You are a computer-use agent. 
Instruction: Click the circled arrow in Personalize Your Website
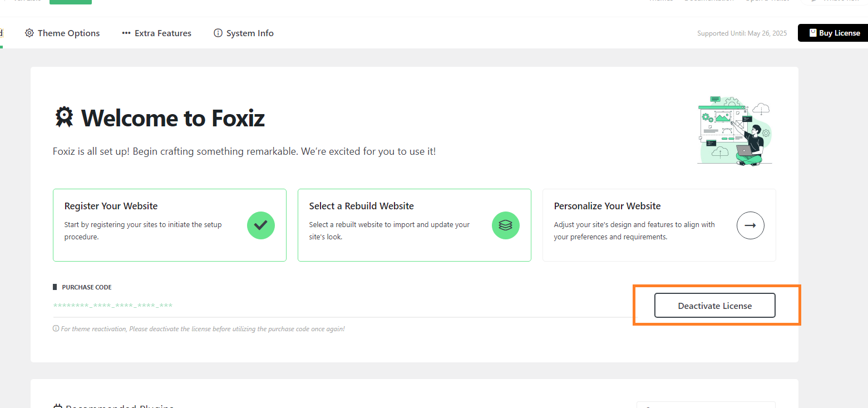coord(751,225)
